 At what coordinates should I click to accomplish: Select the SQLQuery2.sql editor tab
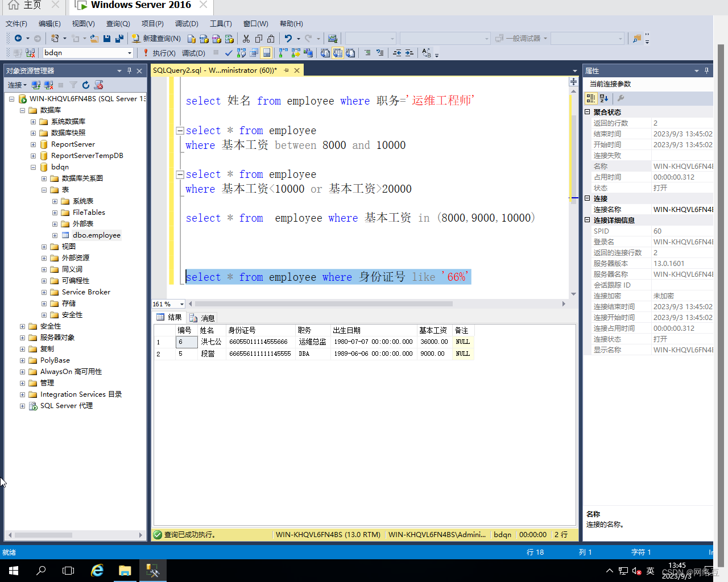tap(215, 70)
